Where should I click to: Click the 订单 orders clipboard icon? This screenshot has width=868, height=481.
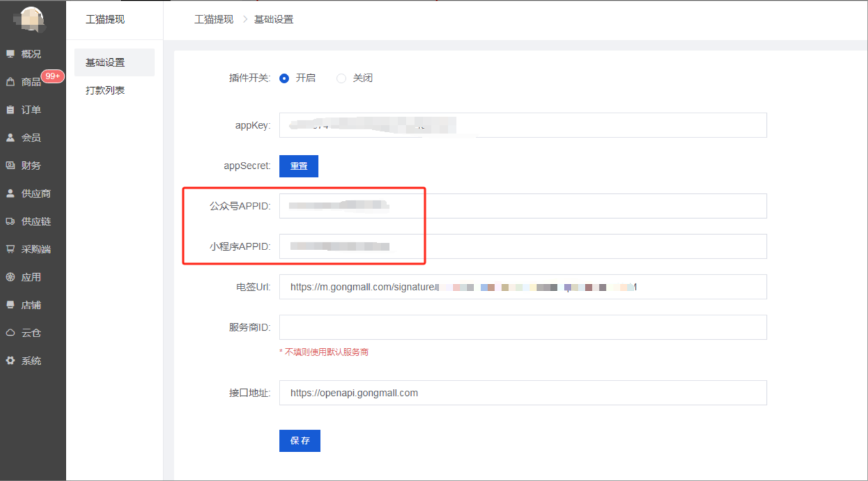tap(10, 110)
